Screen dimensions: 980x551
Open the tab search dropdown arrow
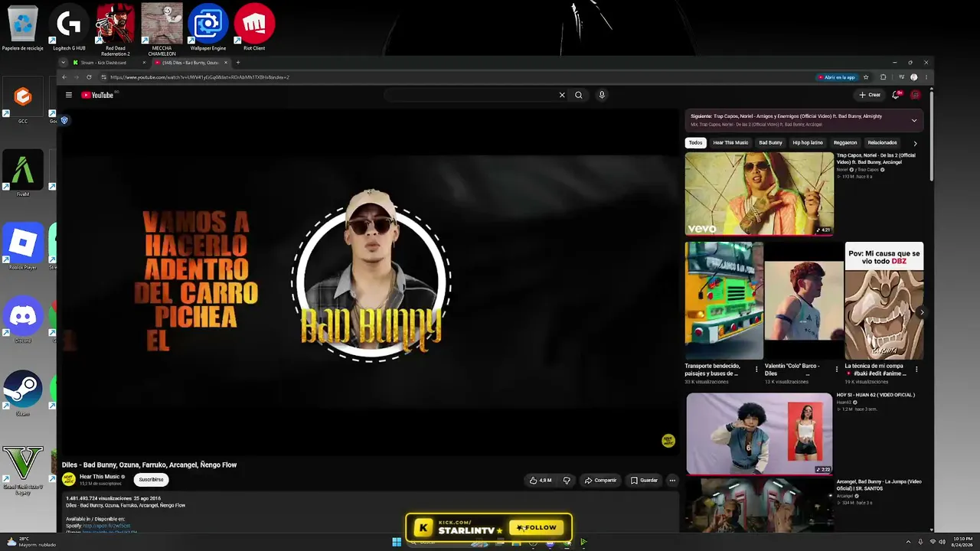point(64,63)
